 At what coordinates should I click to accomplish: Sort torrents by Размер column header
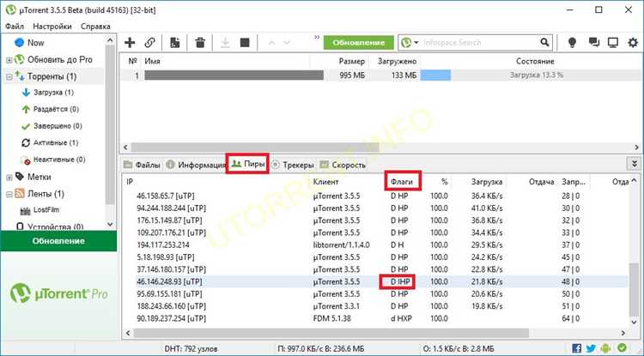pos(351,62)
